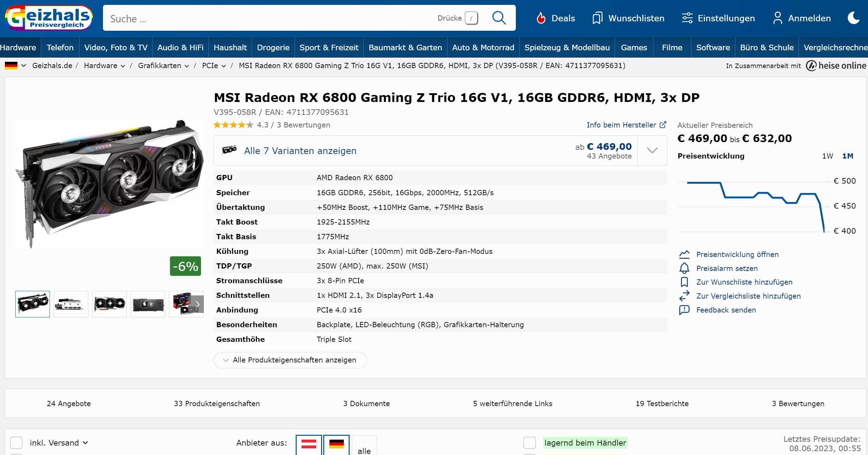
Task: Select the 1W price history range
Action: pos(827,156)
